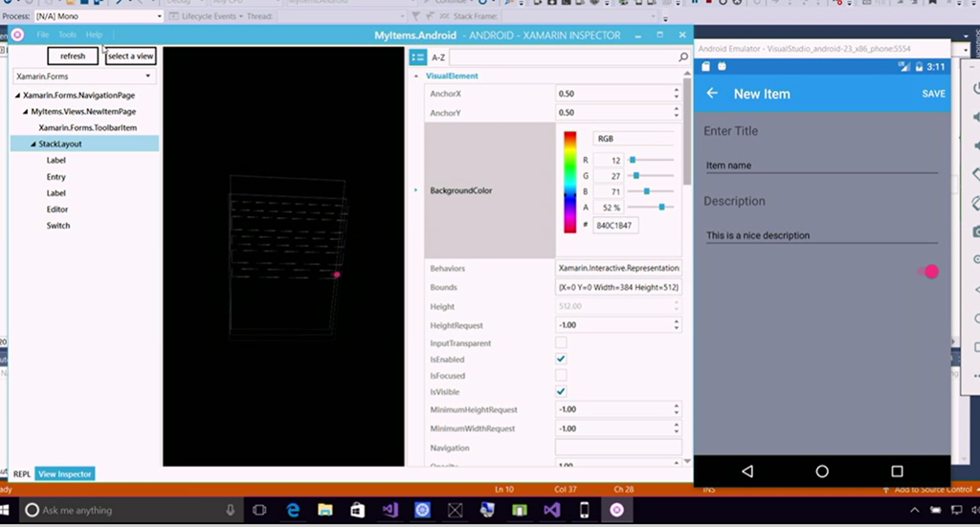Viewport: 980px width, 527px height.
Task: Click the Xamarin Inspector taskbar icon
Action: pos(617,511)
